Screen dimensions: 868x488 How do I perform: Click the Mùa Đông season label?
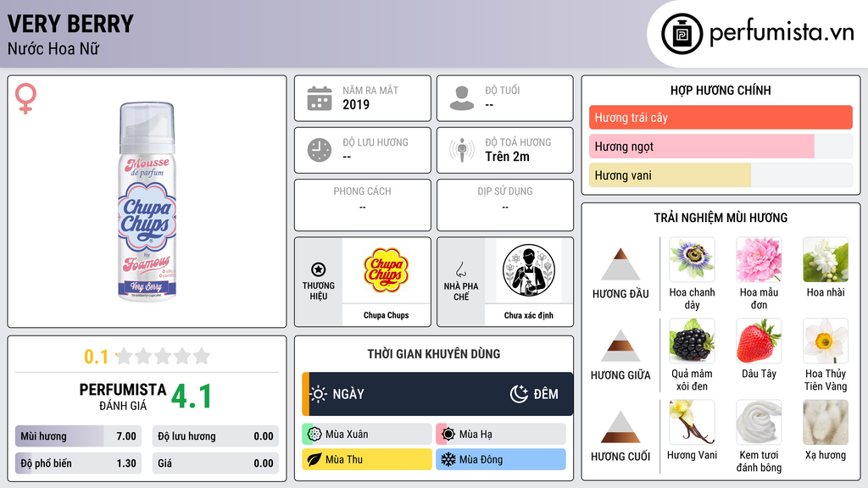pos(481,459)
